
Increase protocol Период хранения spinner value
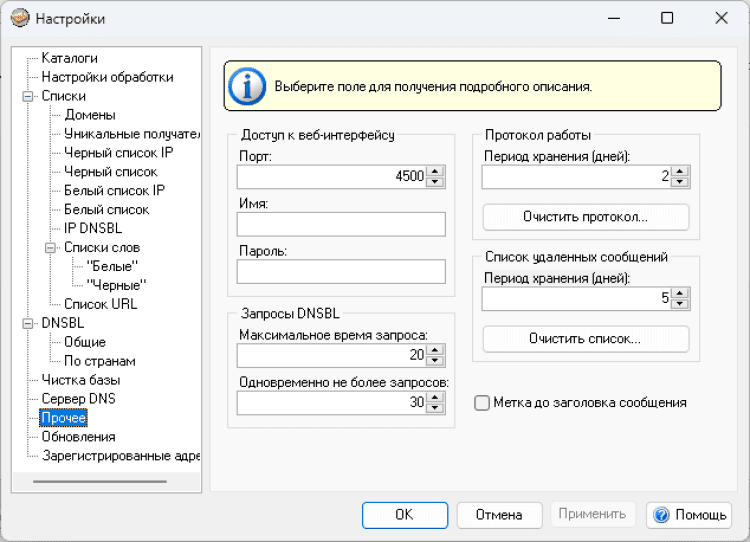[679, 172]
